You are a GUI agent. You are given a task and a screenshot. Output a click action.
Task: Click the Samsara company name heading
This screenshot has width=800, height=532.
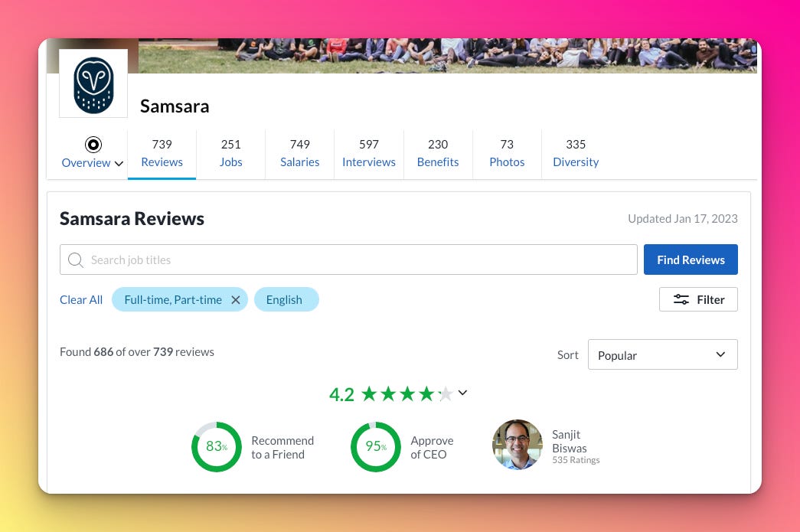[175, 106]
